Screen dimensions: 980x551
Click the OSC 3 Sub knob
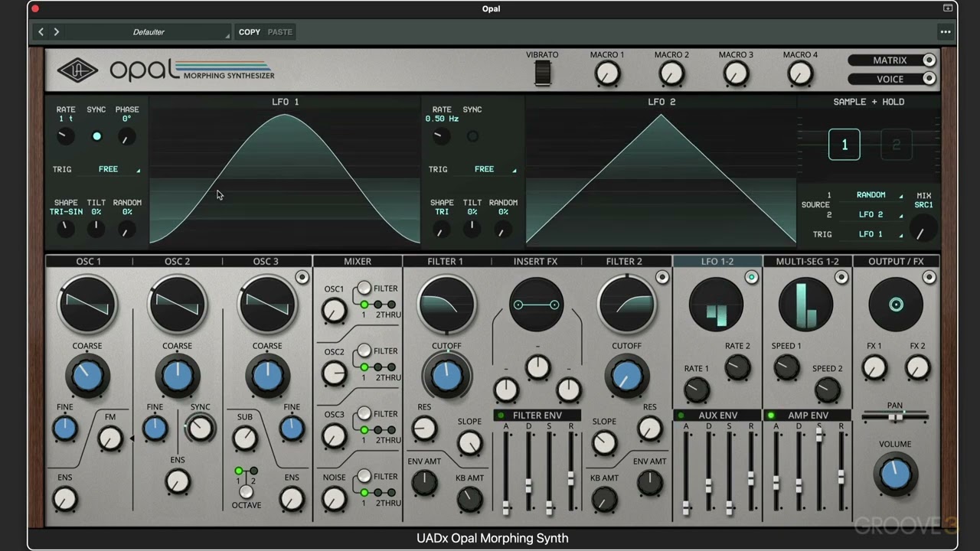coord(244,439)
